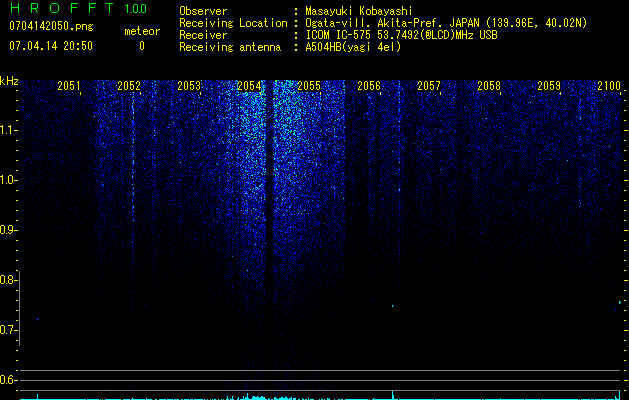Click the HROFFT 1.0.0 title text
Viewport: 629px width, 400px height.
[x=79, y=8]
